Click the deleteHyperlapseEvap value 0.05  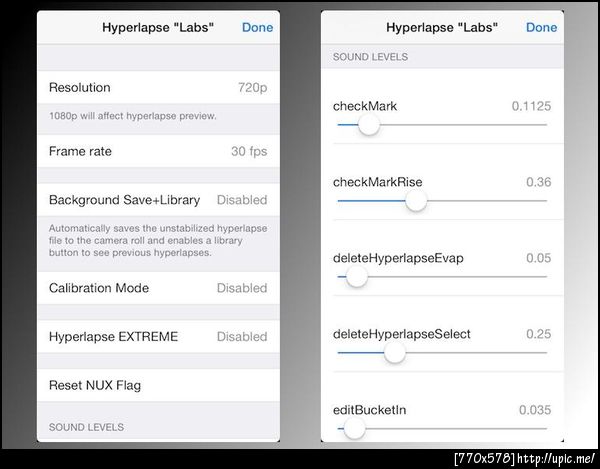coord(539,258)
